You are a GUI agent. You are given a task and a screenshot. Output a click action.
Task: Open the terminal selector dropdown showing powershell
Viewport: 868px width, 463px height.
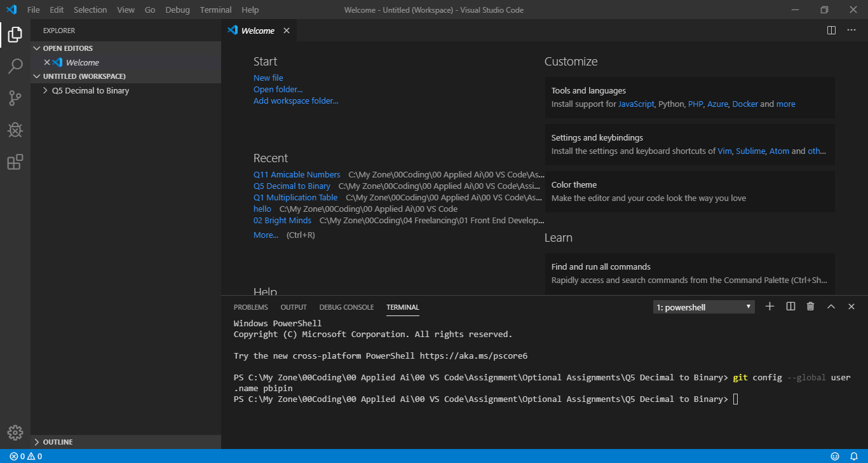coord(703,307)
